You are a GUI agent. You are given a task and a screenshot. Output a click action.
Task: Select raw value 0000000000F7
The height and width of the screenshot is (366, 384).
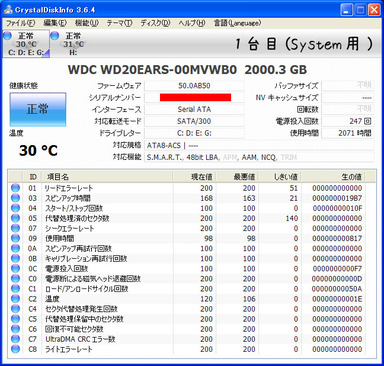click(x=337, y=269)
